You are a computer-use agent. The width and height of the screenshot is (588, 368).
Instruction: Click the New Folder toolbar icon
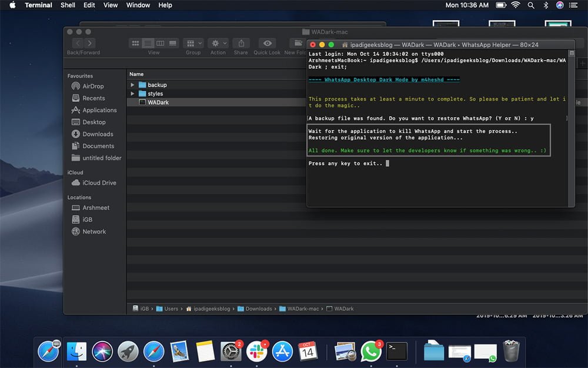(298, 43)
